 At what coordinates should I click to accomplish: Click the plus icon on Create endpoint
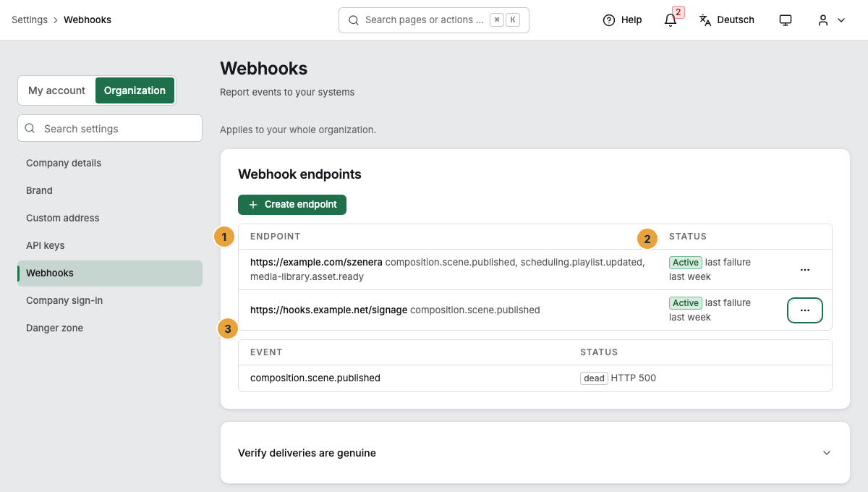[x=253, y=205]
